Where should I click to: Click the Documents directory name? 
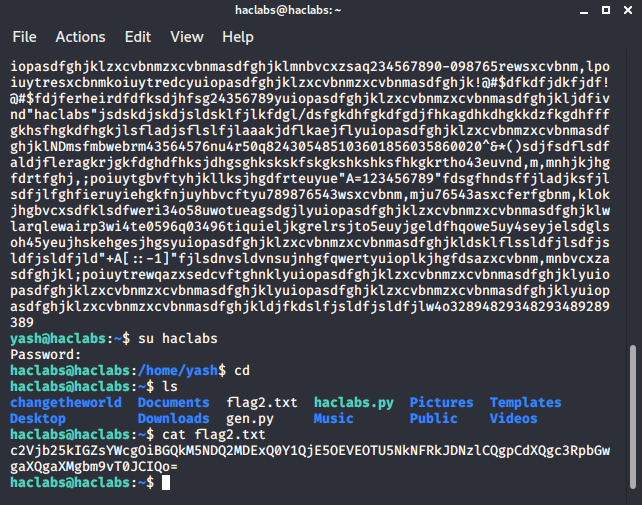pos(173,403)
